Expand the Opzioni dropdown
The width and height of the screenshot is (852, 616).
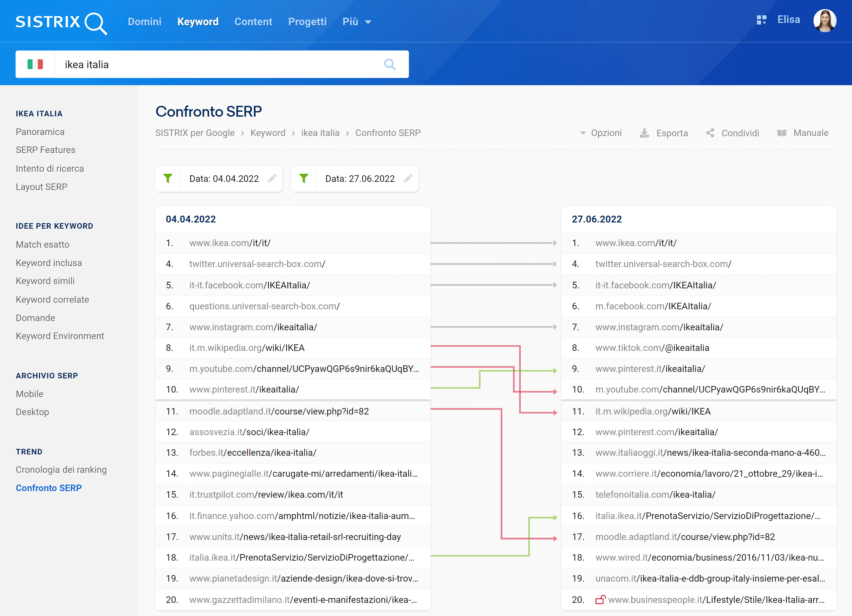pos(601,133)
